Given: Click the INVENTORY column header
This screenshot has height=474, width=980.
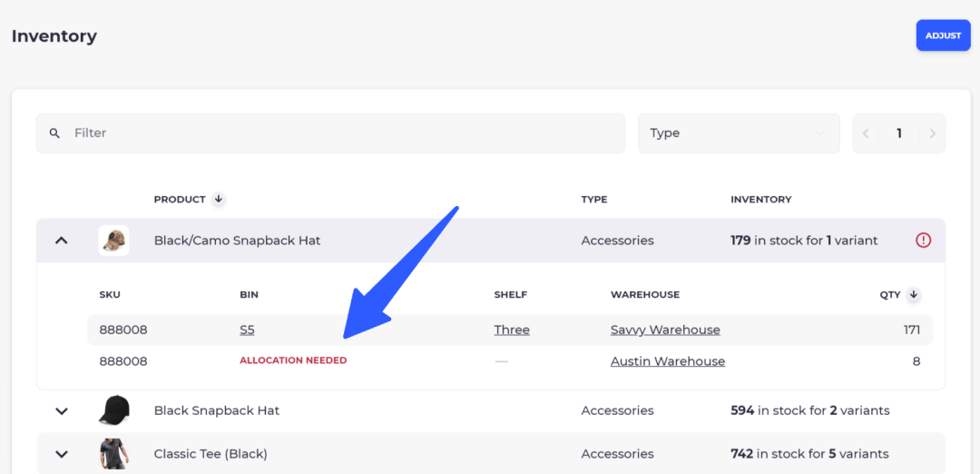Looking at the screenshot, I should (760, 200).
